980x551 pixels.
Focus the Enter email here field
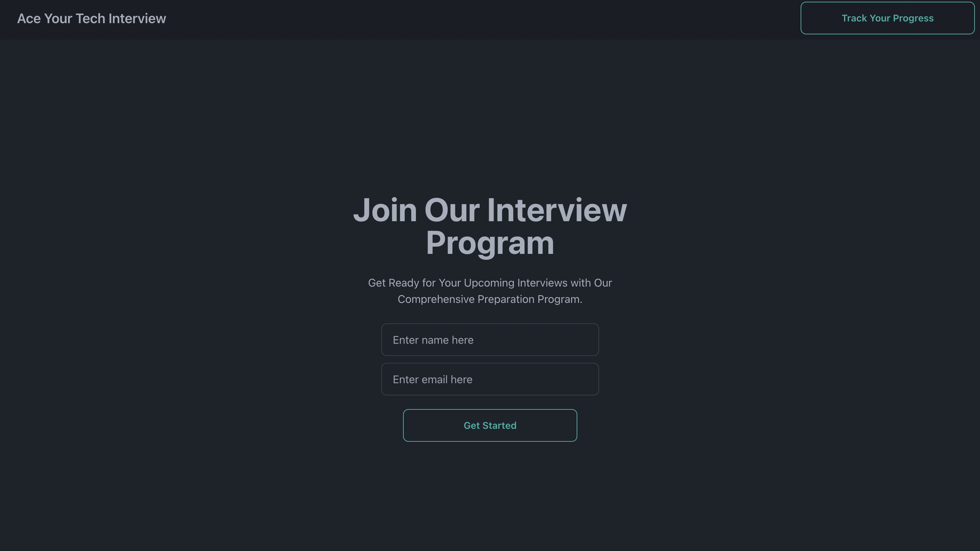pos(490,379)
